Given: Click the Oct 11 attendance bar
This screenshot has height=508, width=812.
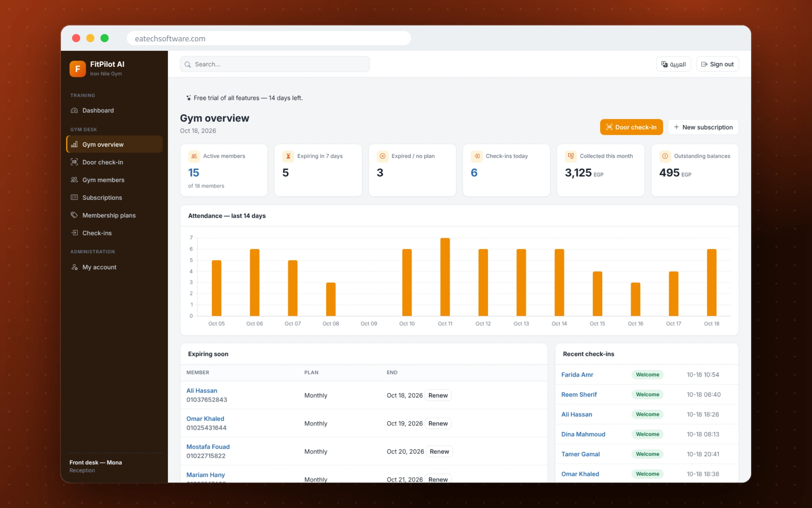Looking at the screenshot, I should (445, 277).
